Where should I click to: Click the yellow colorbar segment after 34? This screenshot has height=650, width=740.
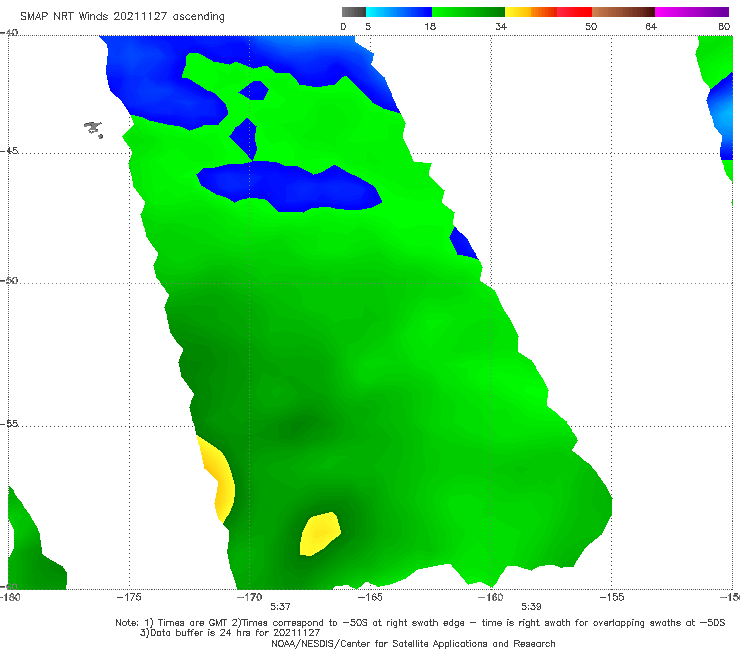point(518,12)
